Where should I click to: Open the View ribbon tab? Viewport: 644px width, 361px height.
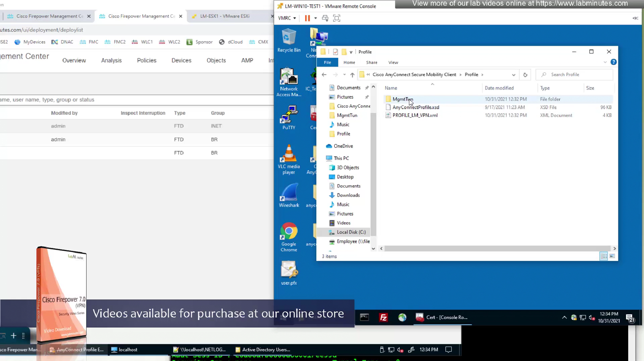(393, 62)
